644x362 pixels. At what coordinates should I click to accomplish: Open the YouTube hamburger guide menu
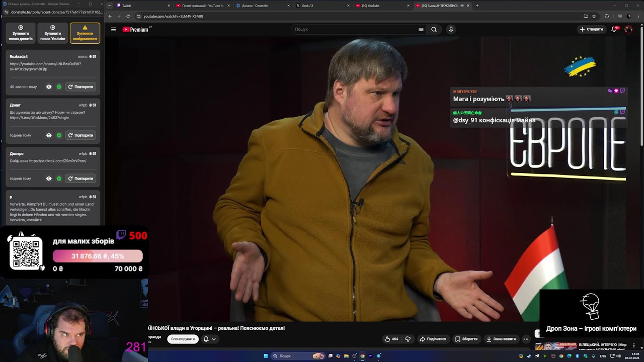[113, 29]
